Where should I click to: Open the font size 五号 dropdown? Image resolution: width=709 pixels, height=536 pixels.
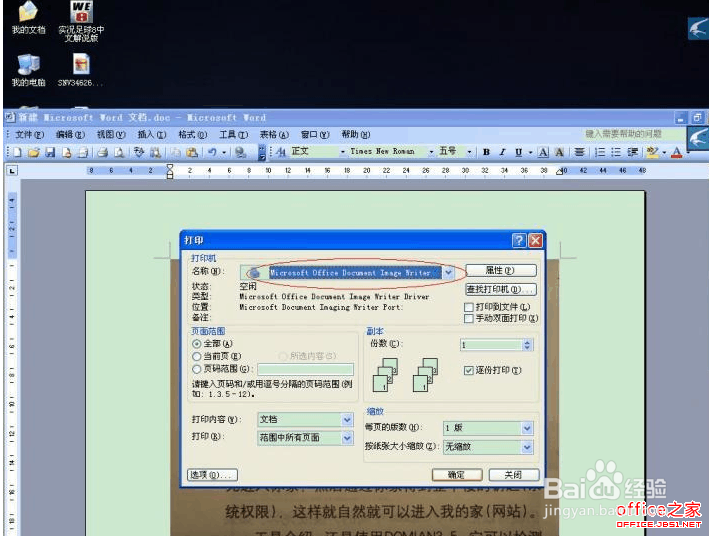coord(469,152)
